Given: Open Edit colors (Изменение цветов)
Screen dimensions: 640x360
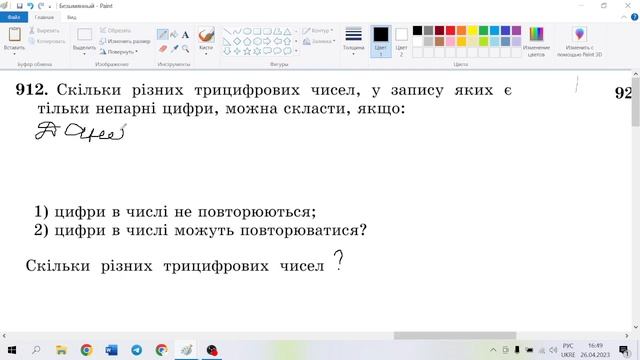Looking at the screenshot, I should coord(536,42).
